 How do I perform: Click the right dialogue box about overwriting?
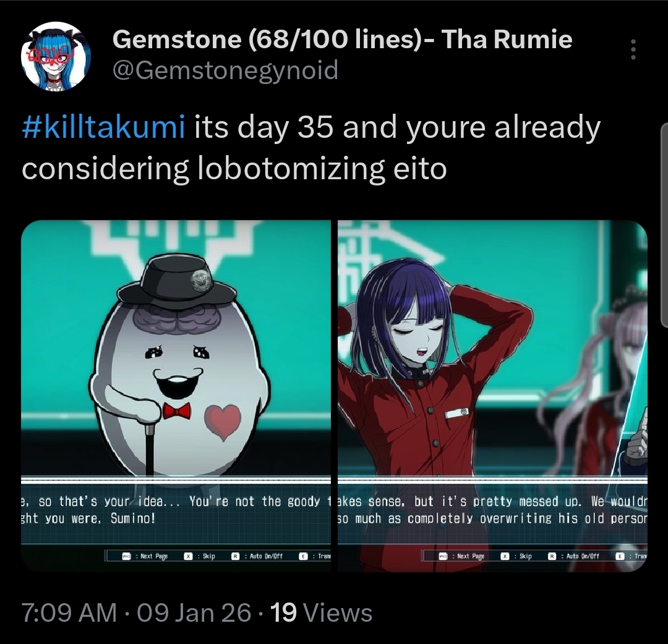click(492, 509)
